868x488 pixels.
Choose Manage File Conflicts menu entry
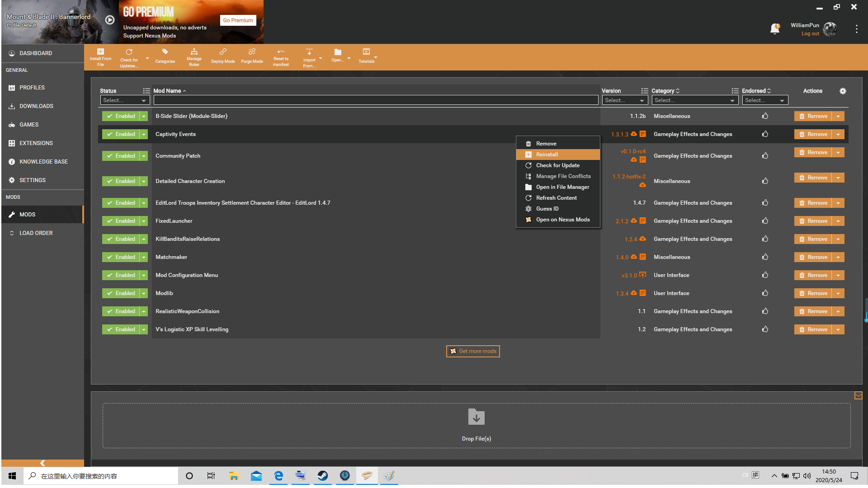click(558, 176)
